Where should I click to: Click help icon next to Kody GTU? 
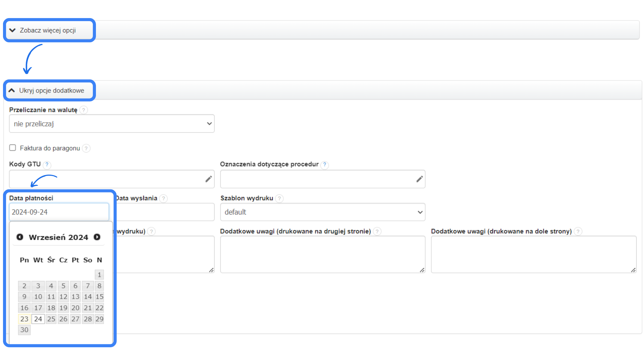[47, 165]
